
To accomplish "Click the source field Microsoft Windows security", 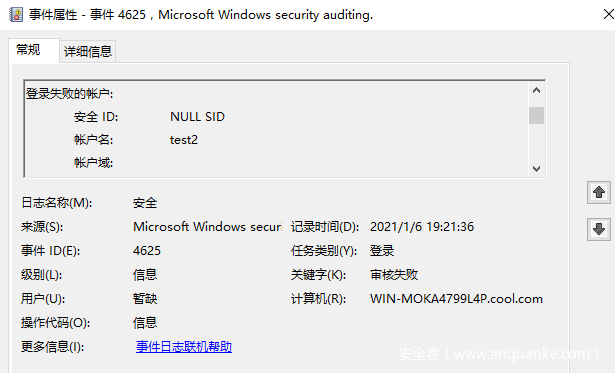I will (207, 227).
